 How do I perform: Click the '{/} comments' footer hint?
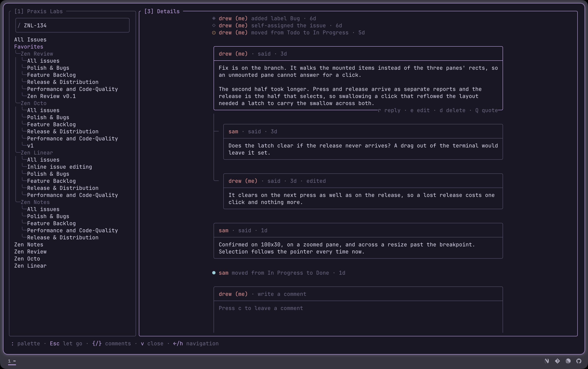[112, 344]
